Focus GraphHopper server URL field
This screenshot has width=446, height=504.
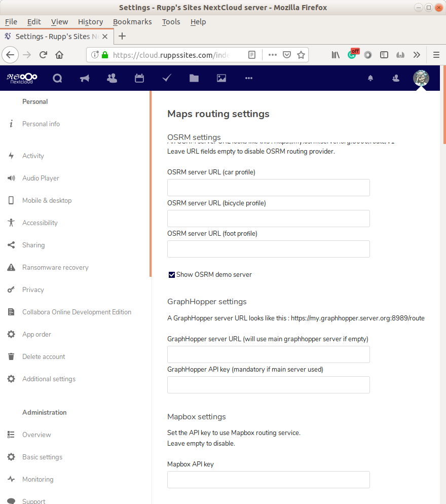tap(268, 354)
